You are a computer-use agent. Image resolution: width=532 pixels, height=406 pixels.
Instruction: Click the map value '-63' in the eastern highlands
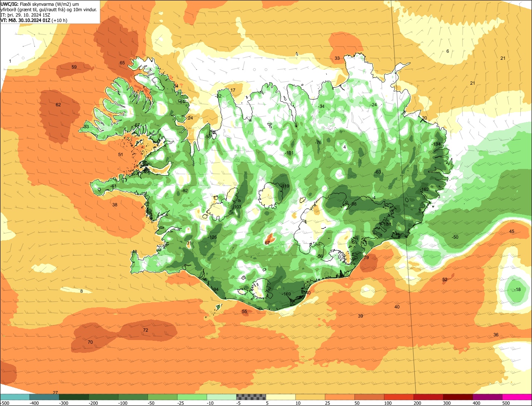click(377, 172)
